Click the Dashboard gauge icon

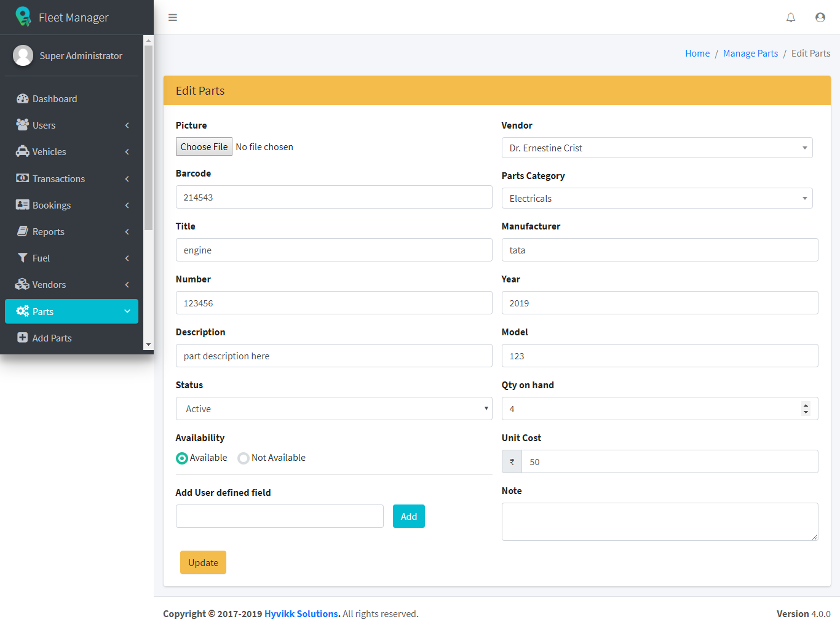(x=23, y=98)
